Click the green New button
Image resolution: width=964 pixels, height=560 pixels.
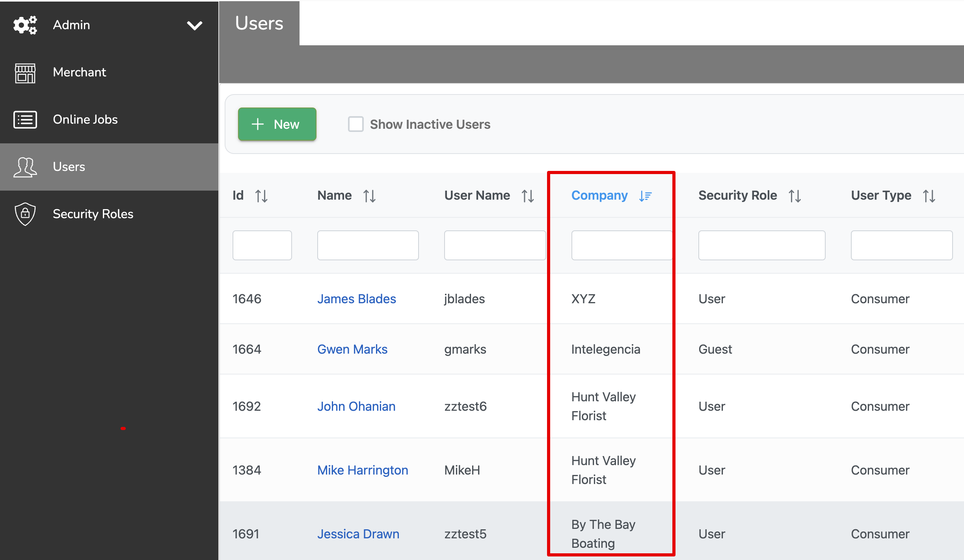[x=277, y=124]
